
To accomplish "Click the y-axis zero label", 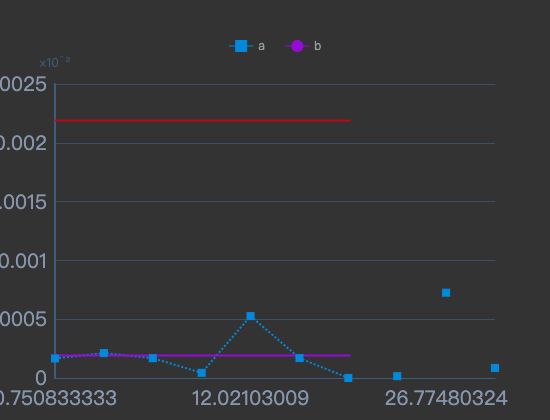I will 41,378.
